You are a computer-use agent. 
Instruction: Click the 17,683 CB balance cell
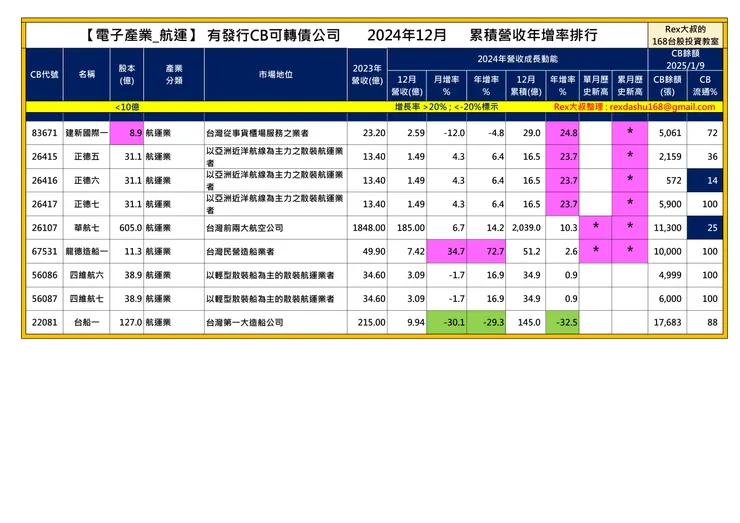point(667,322)
